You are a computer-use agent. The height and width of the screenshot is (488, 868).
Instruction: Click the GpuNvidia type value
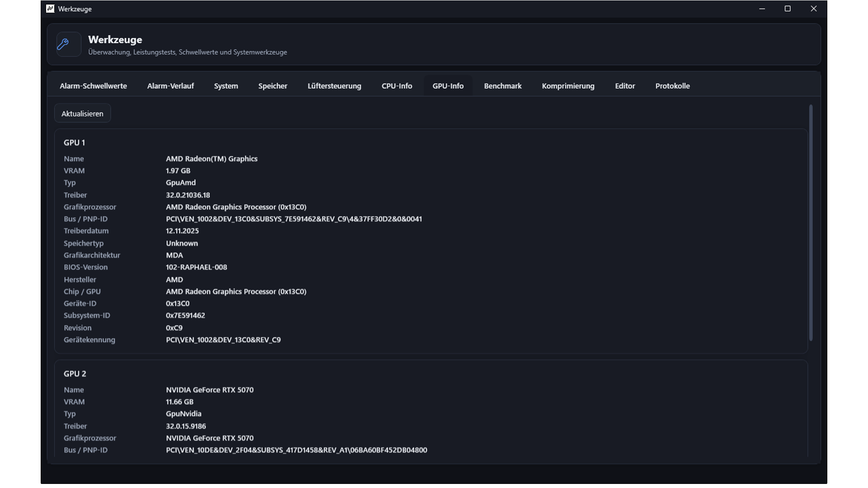(184, 414)
